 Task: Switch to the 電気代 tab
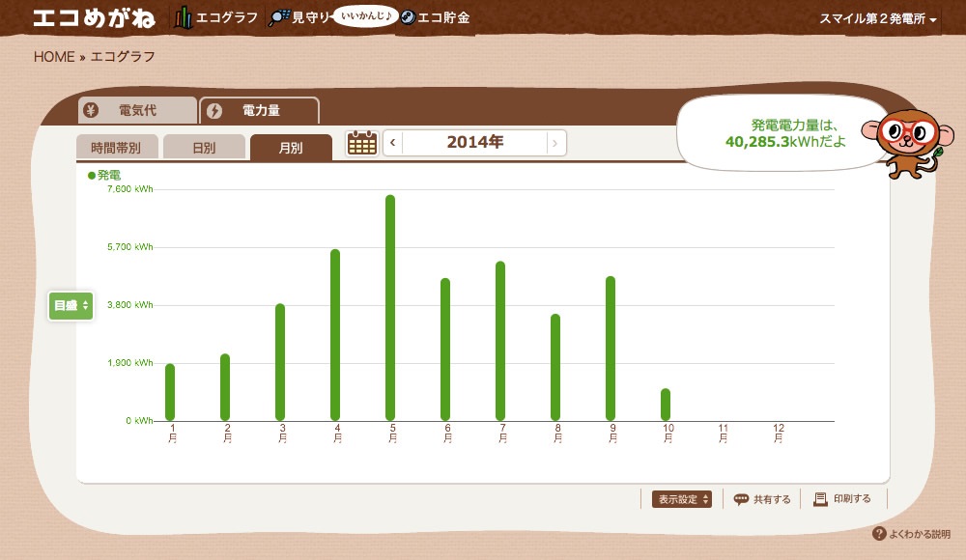137,110
